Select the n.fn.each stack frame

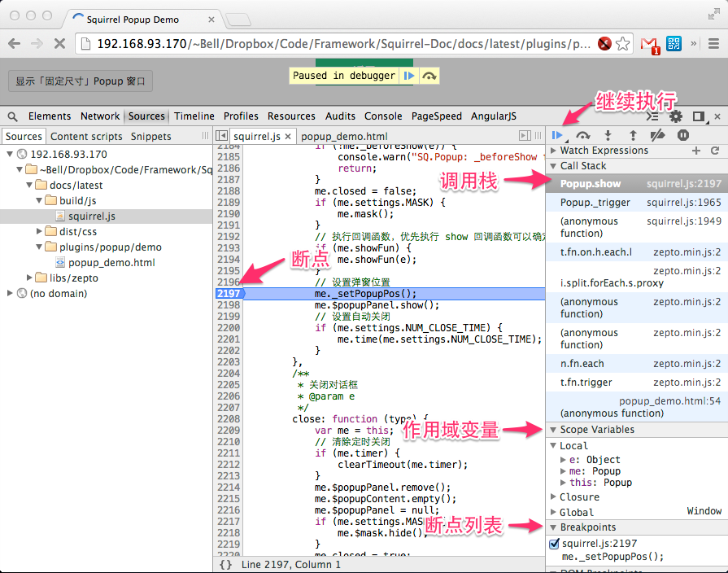point(637,363)
